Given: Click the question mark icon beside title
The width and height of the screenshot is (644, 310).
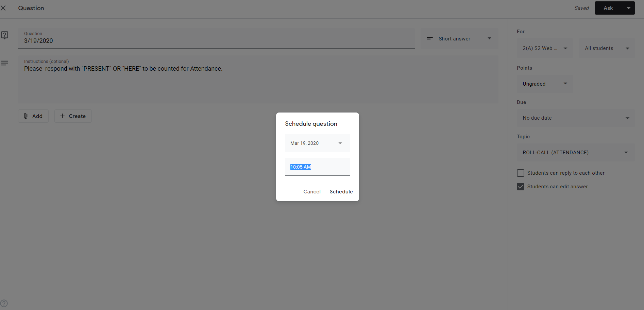Looking at the screenshot, I should [5, 35].
